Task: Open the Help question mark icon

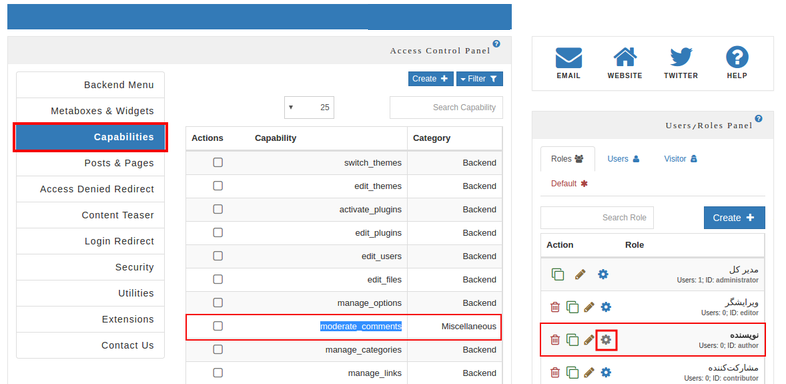Action: click(737, 57)
